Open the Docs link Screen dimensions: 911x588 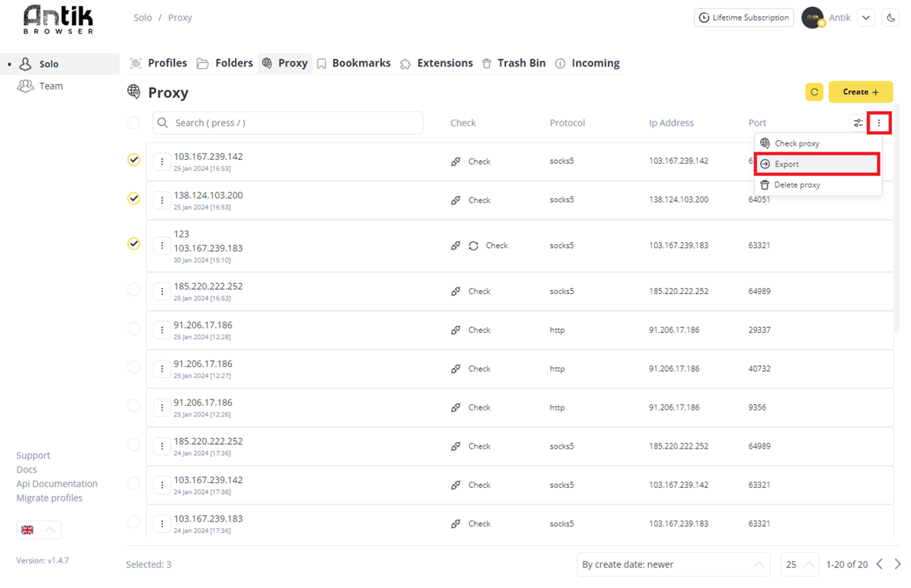tap(27, 469)
